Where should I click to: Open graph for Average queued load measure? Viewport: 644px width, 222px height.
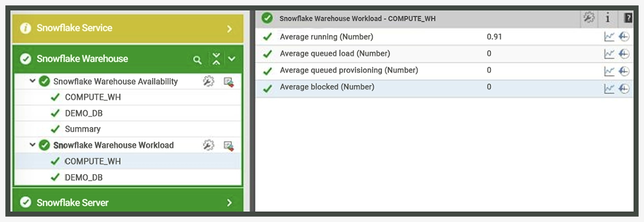(609, 54)
